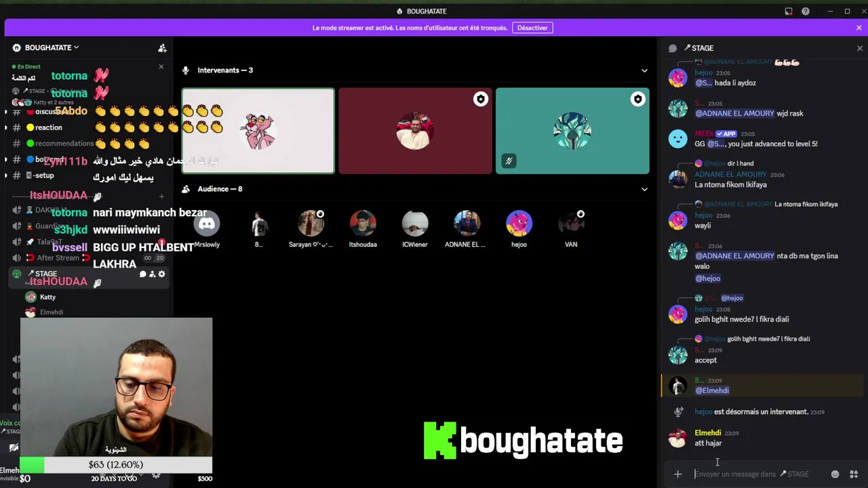Close the STAGE chat panel

pyautogui.click(x=860, y=48)
